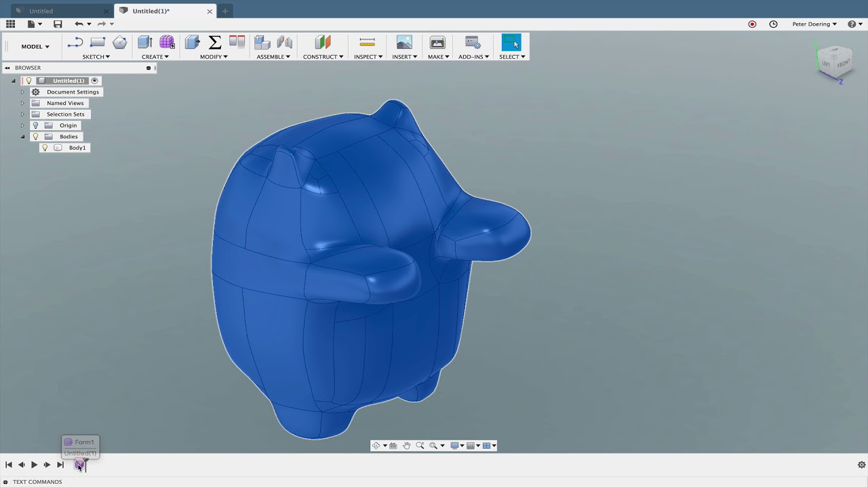Image resolution: width=868 pixels, height=488 pixels.
Task: Activate the Pan hand tool
Action: coord(407,445)
